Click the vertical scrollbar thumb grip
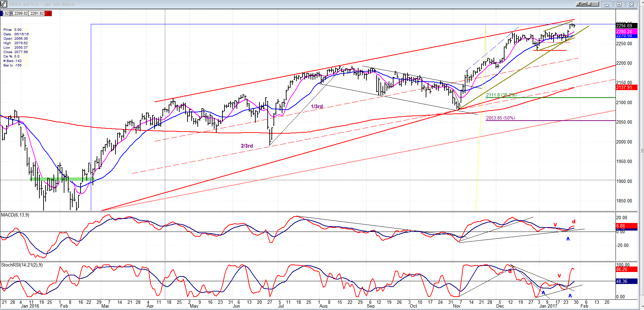This screenshot has height=310, width=644. 641,151
